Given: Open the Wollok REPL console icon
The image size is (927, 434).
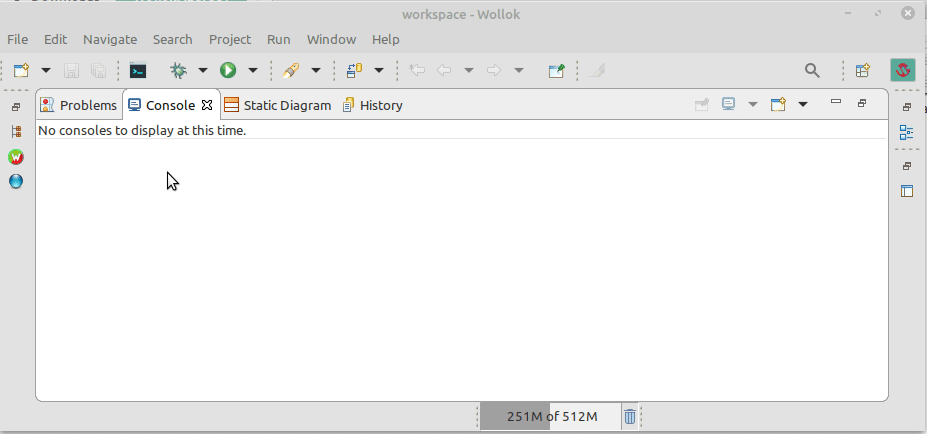Looking at the screenshot, I should pyautogui.click(x=138, y=71).
